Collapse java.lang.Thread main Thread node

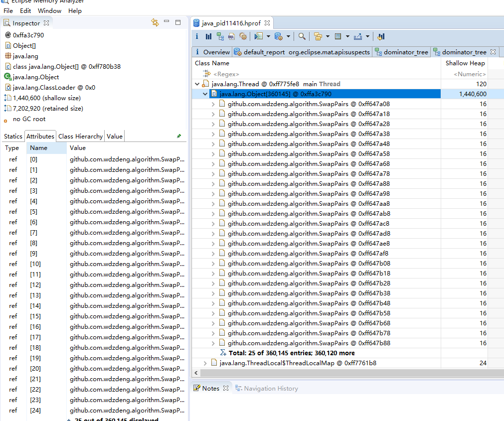[x=197, y=84]
